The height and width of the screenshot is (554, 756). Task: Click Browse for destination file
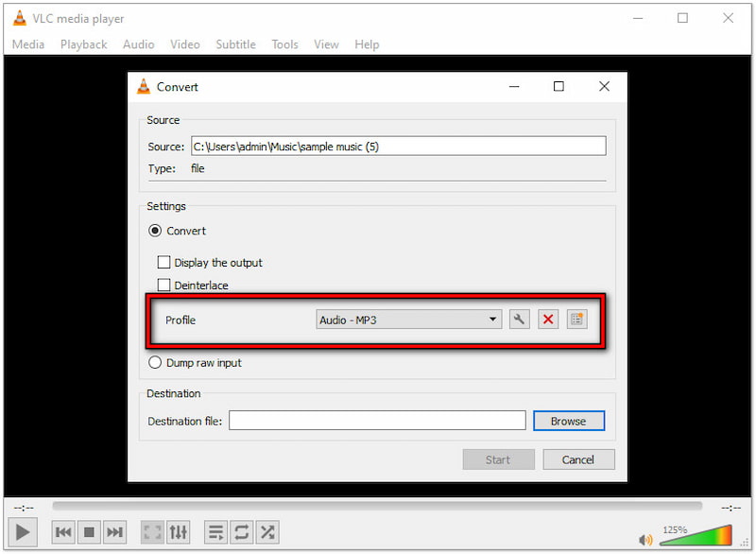point(568,421)
